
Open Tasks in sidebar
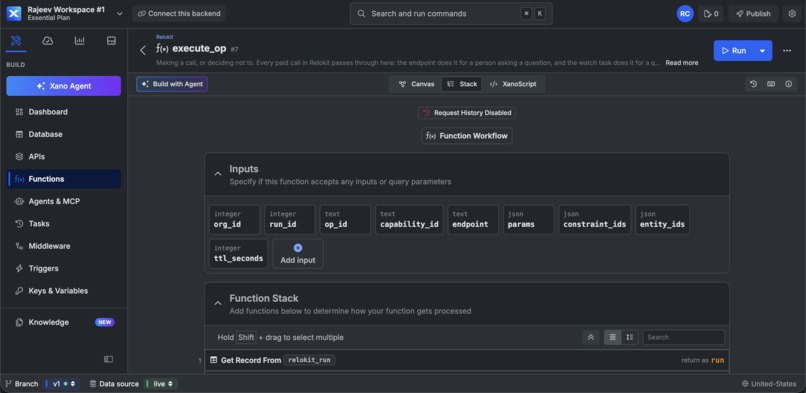pos(64,223)
